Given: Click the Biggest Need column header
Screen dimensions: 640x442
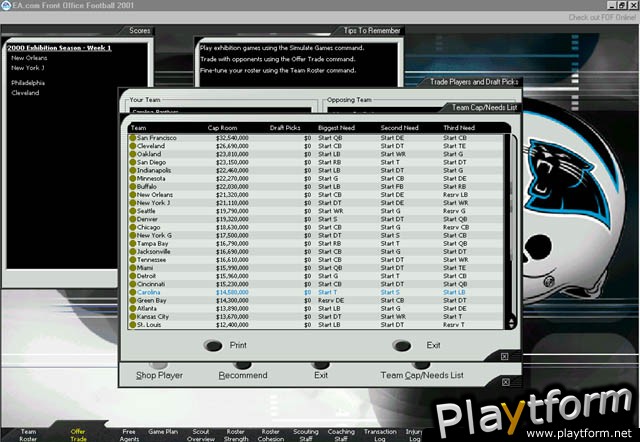Looking at the screenshot, I should (x=336, y=128).
